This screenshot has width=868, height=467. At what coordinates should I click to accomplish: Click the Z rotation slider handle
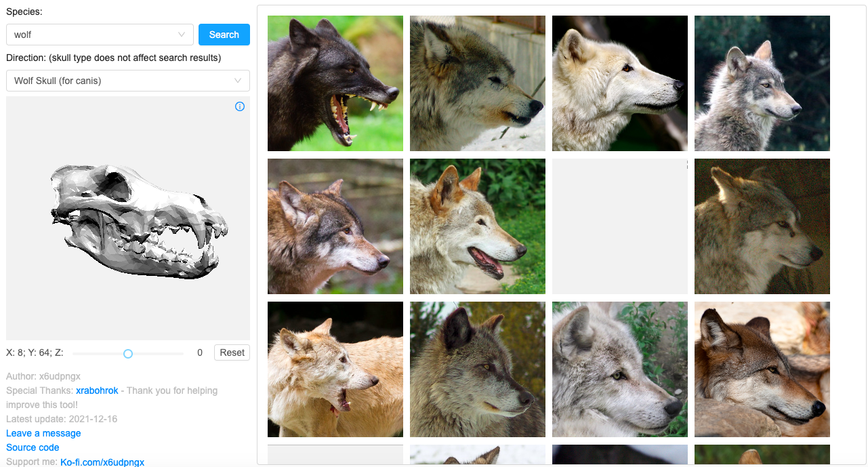(127, 353)
